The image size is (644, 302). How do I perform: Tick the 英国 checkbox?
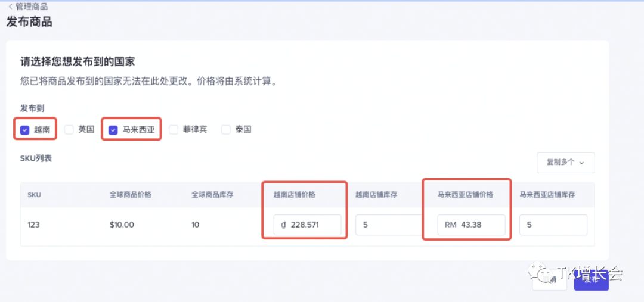click(69, 129)
